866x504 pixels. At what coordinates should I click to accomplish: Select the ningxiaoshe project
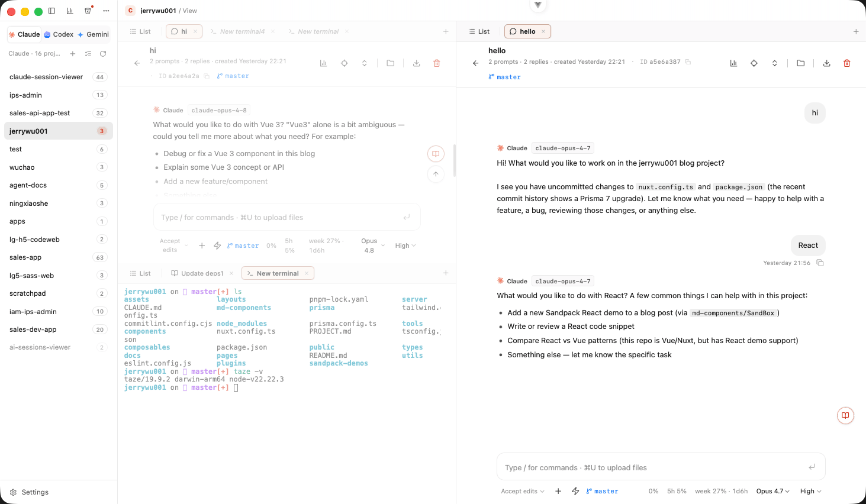pos(58,203)
